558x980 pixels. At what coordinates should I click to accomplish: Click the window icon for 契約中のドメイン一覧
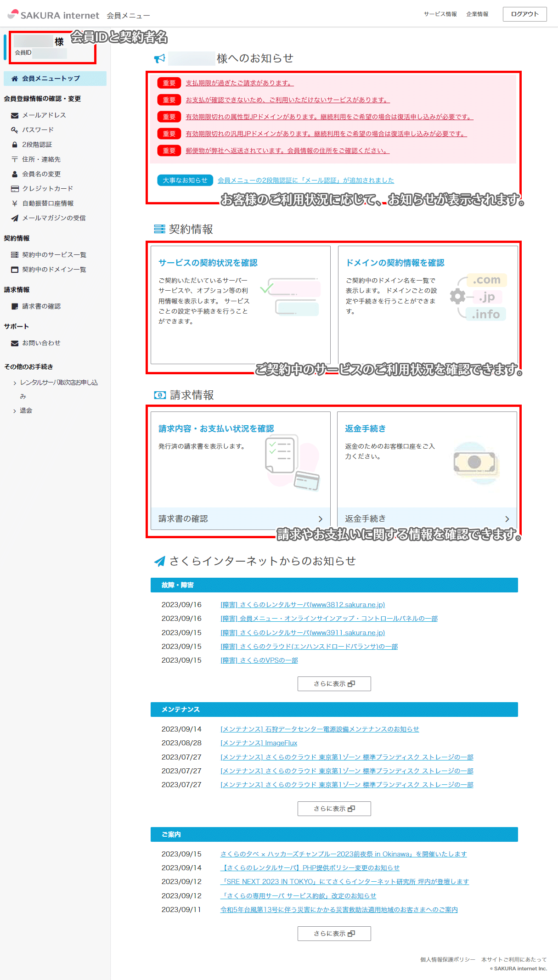tap(15, 270)
